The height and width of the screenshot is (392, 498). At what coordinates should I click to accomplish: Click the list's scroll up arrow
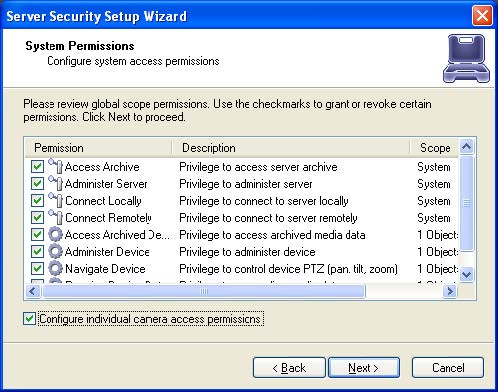pos(466,146)
